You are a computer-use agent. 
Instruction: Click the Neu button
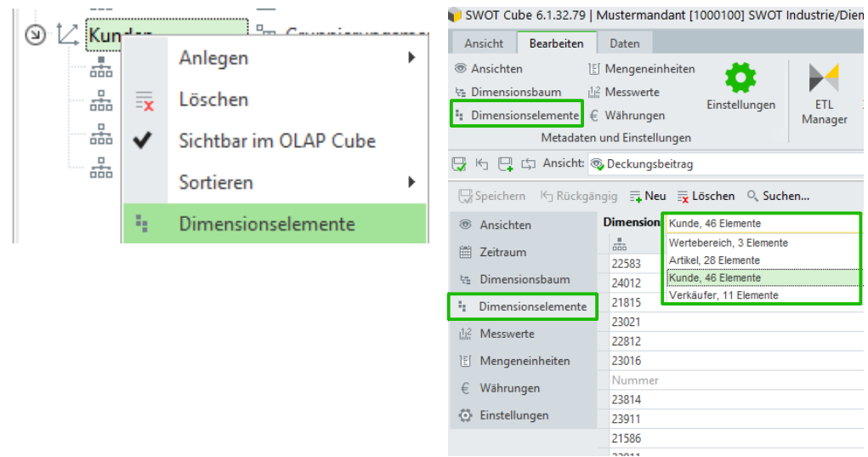[x=648, y=196]
